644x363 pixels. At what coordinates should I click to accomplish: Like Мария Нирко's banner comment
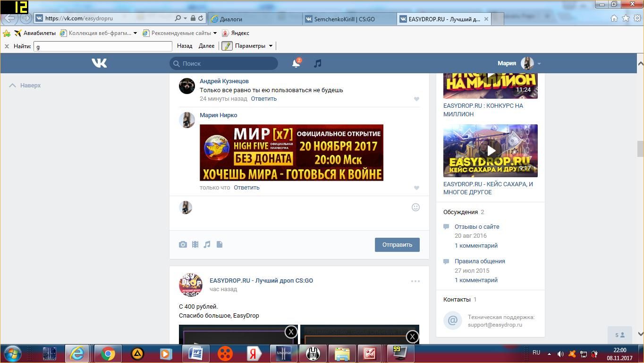coord(416,188)
